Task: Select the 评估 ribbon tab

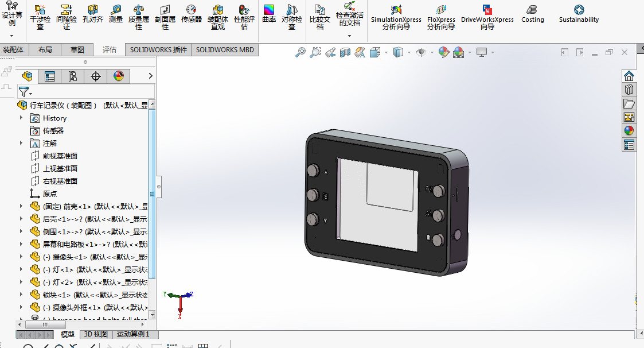Action: pos(110,50)
